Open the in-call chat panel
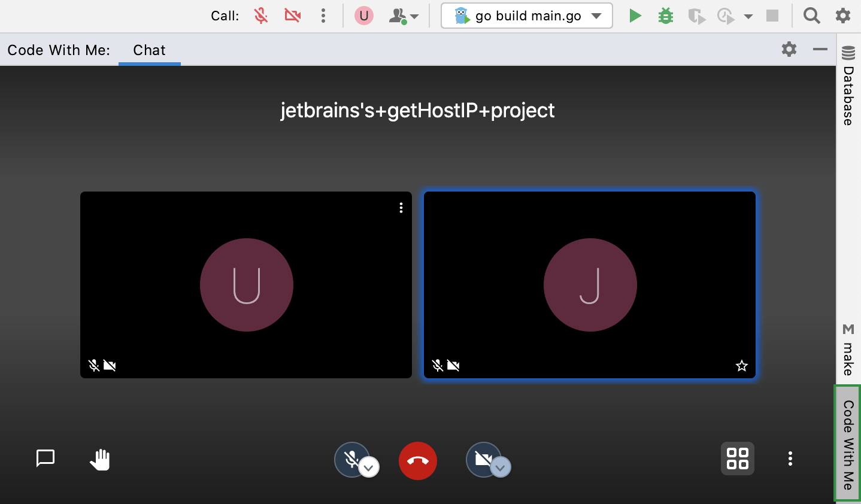The image size is (861, 504). [46, 459]
